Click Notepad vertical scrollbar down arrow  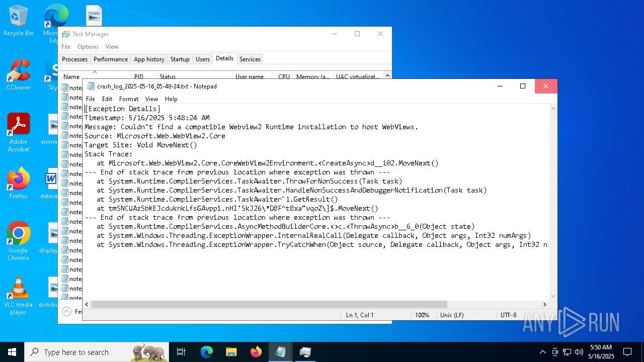553,296
